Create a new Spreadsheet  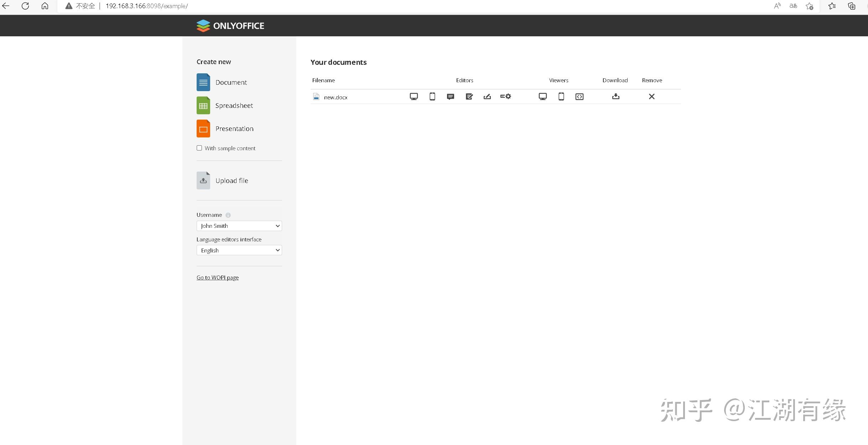pos(234,105)
